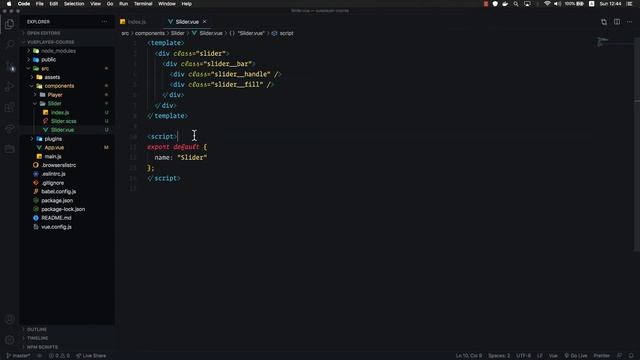Expand the Player folder
The image size is (640, 360).
coord(55,95)
